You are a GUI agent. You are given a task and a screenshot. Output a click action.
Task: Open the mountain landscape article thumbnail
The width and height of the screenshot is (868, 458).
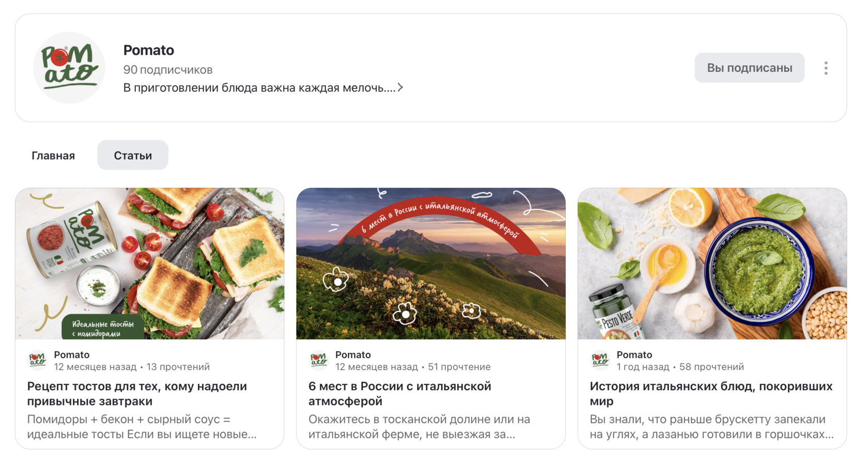tap(431, 264)
